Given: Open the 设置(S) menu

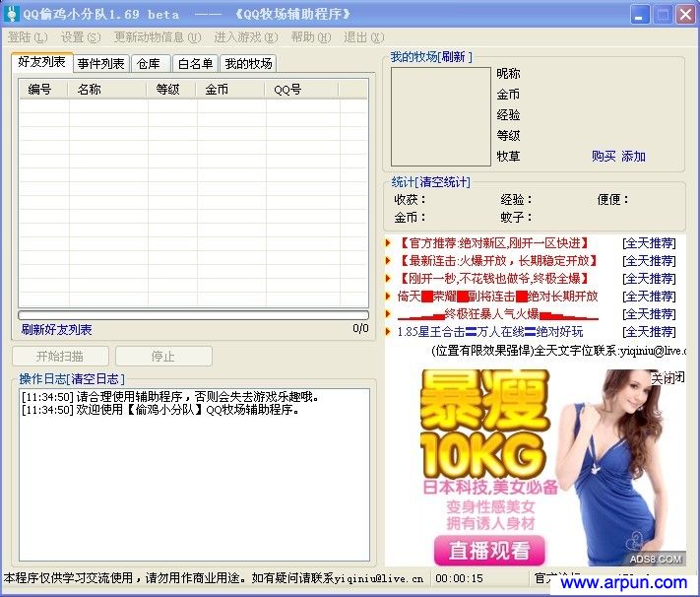Looking at the screenshot, I should click(x=81, y=37).
